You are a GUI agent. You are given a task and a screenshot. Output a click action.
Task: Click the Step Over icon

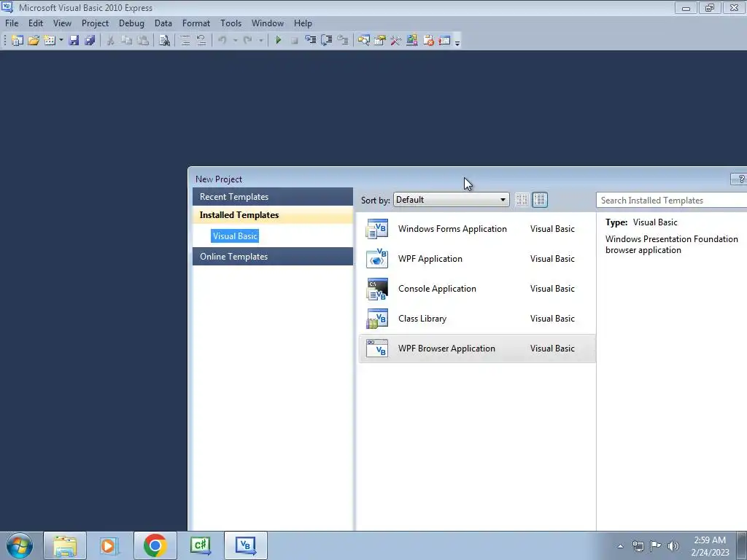coord(327,41)
